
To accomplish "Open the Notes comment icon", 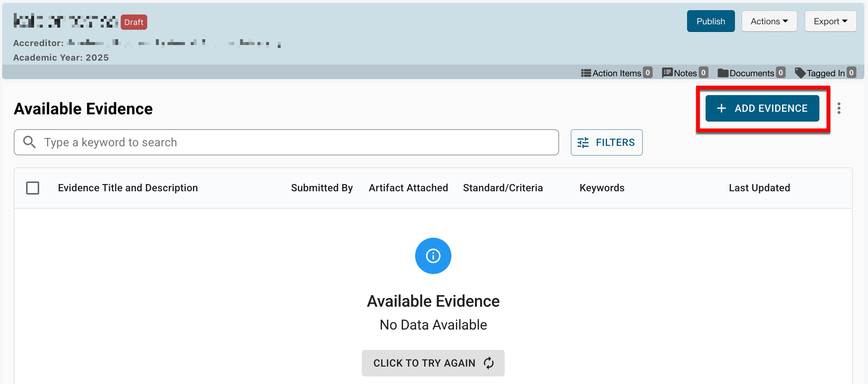I will [667, 73].
